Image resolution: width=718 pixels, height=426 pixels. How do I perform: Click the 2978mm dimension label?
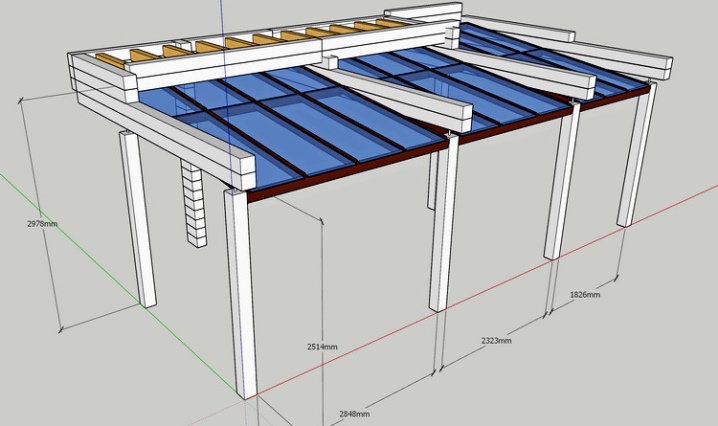42,224
